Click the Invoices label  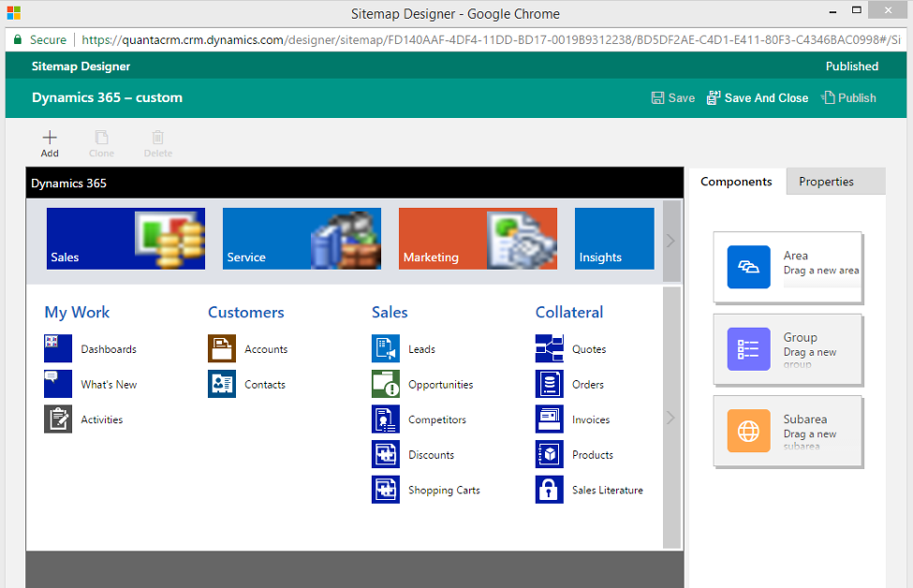(591, 419)
